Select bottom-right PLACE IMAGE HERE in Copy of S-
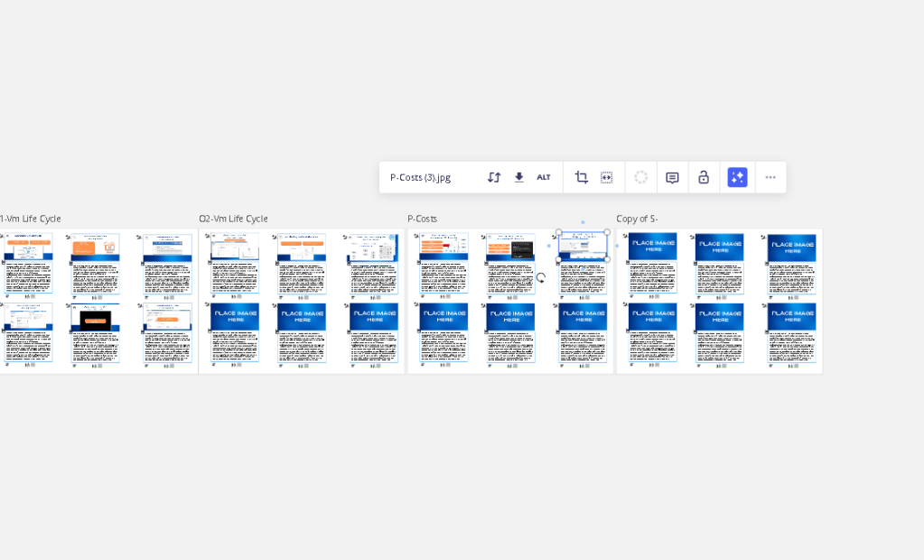Screen dimensions: 924x560 coord(791,317)
